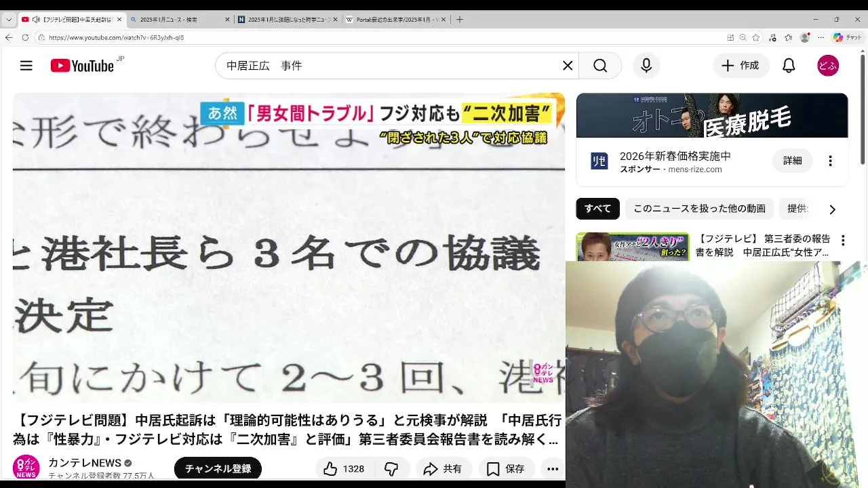Go back in the browser
Screen dimensions: 868x488
coord(9,37)
